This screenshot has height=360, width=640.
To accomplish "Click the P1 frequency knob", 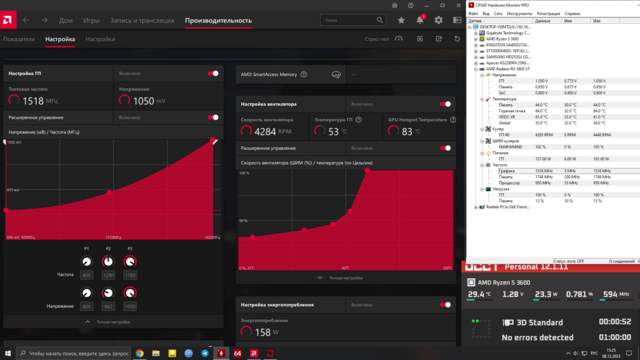I will click(87, 262).
